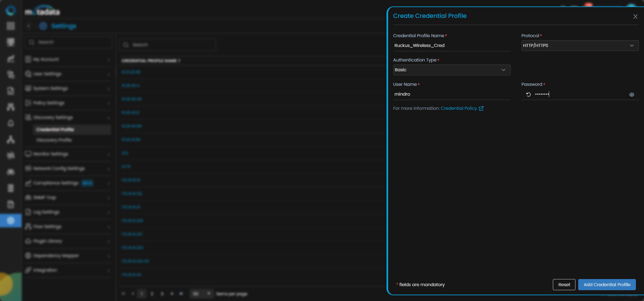Viewport: 644px width, 301px height.
Task: Expand the Monitor Settings menu item
Action: coord(68,154)
